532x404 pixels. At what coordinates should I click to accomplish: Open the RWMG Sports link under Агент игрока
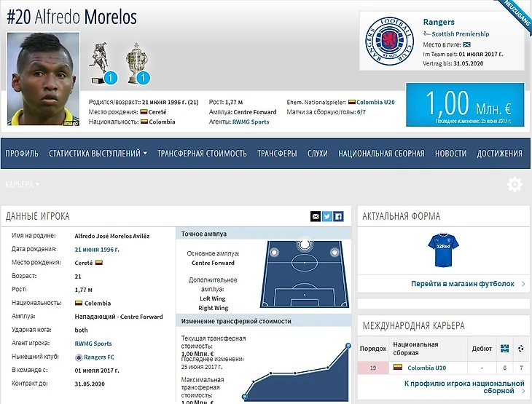point(93,344)
